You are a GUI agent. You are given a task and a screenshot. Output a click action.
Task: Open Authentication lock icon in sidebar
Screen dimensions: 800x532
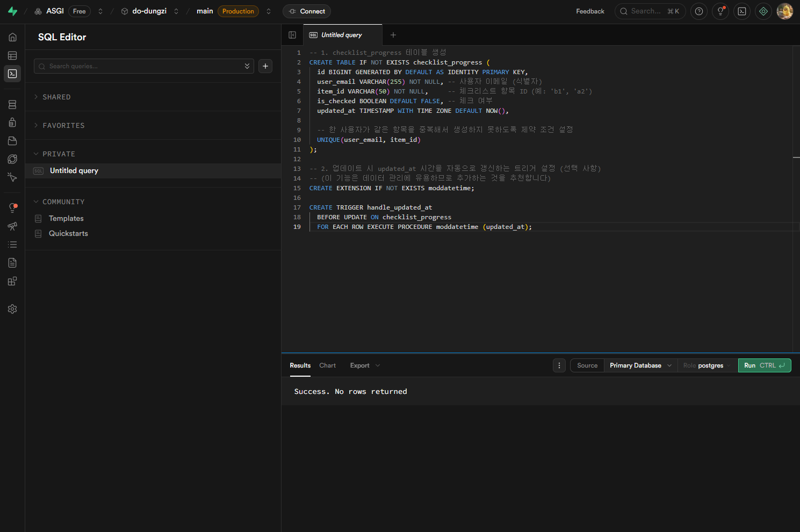(12, 123)
